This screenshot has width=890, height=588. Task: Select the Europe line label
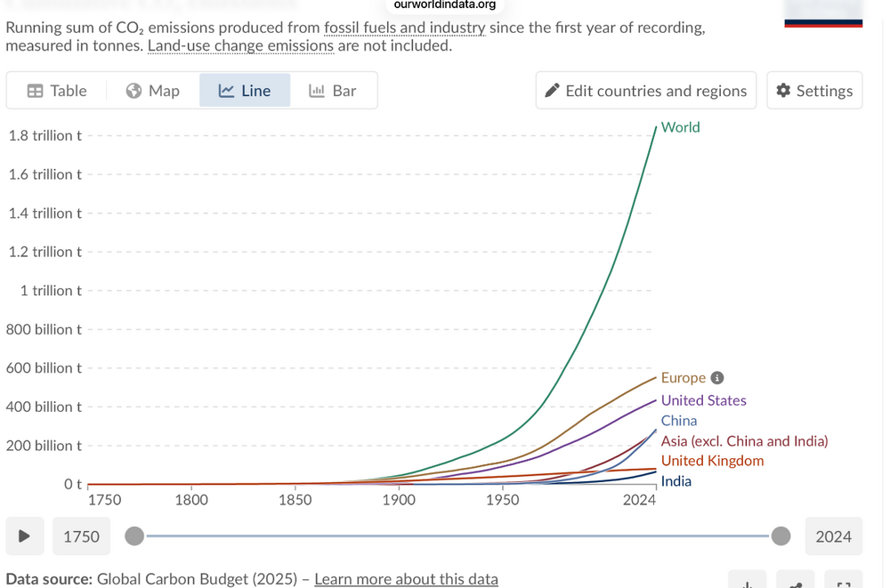click(x=684, y=378)
